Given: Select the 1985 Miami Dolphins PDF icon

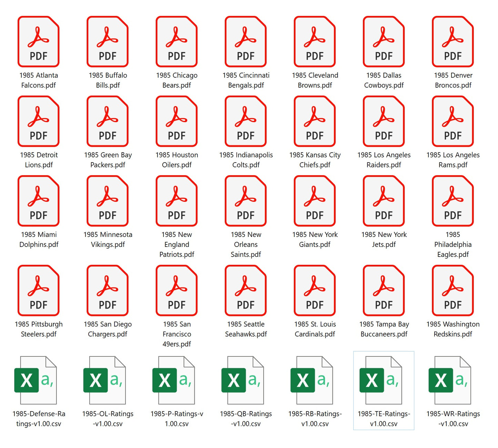Looking at the screenshot, I should (39, 201).
